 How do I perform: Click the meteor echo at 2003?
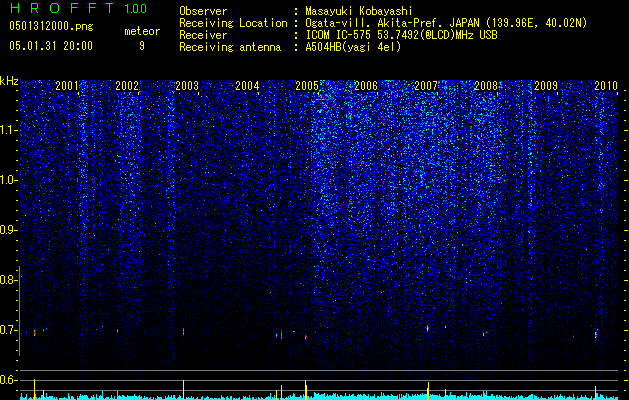pyautogui.click(x=183, y=331)
